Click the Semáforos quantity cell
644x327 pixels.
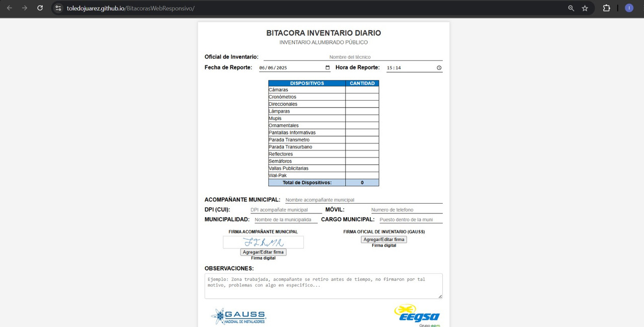click(362, 161)
